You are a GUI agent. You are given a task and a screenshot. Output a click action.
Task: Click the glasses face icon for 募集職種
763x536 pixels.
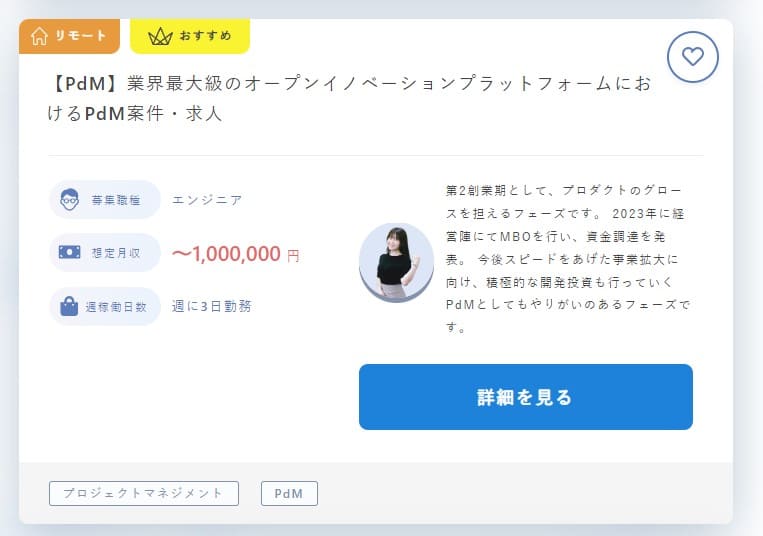(x=70, y=199)
